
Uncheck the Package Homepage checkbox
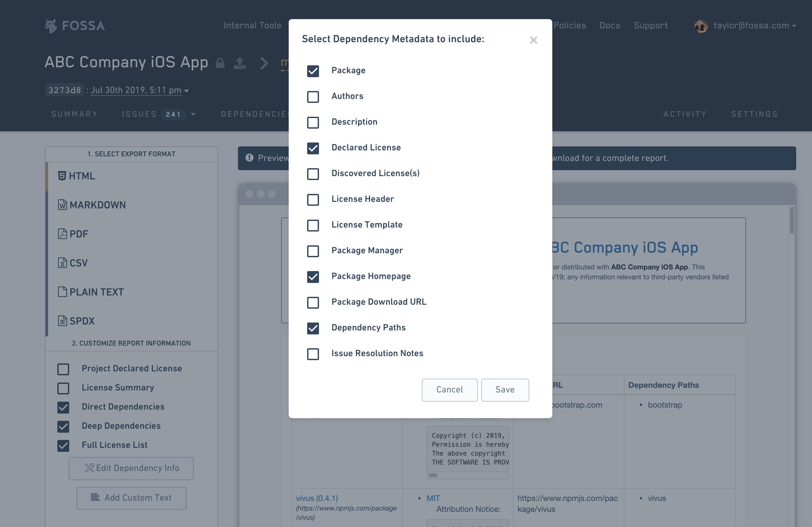point(313,277)
